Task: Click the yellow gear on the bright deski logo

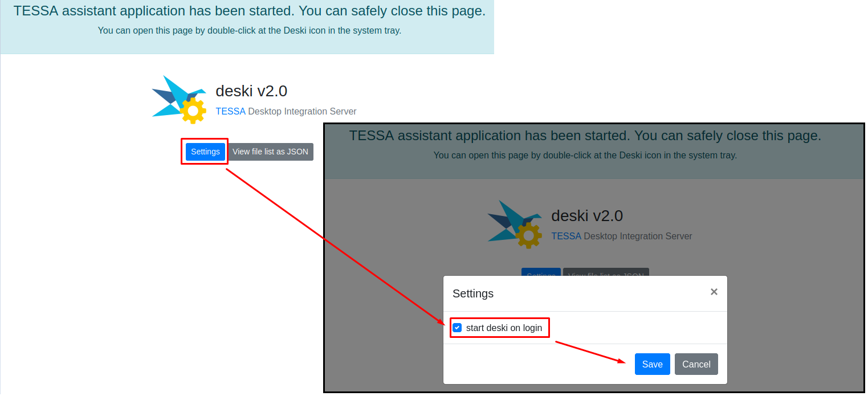Action: tap(193, 111)
